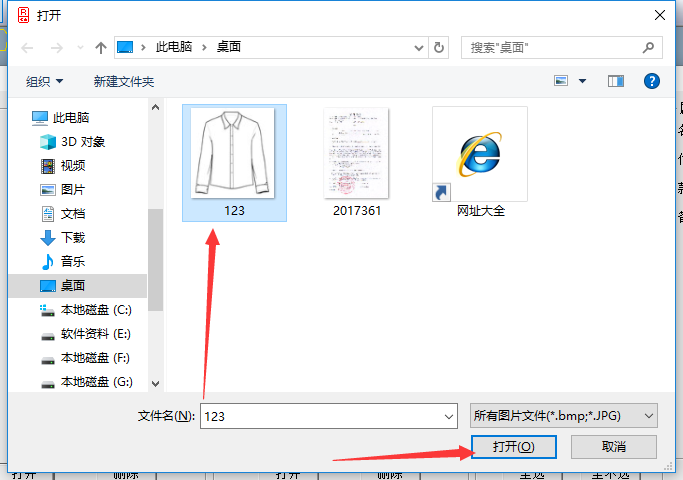Click the 文件名 text input field
Viewport: 683px width, 480px height.
point(320,415)
